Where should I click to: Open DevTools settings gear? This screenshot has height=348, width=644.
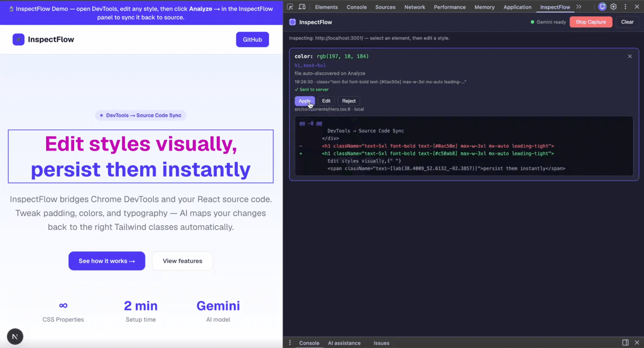click(613, 7)
